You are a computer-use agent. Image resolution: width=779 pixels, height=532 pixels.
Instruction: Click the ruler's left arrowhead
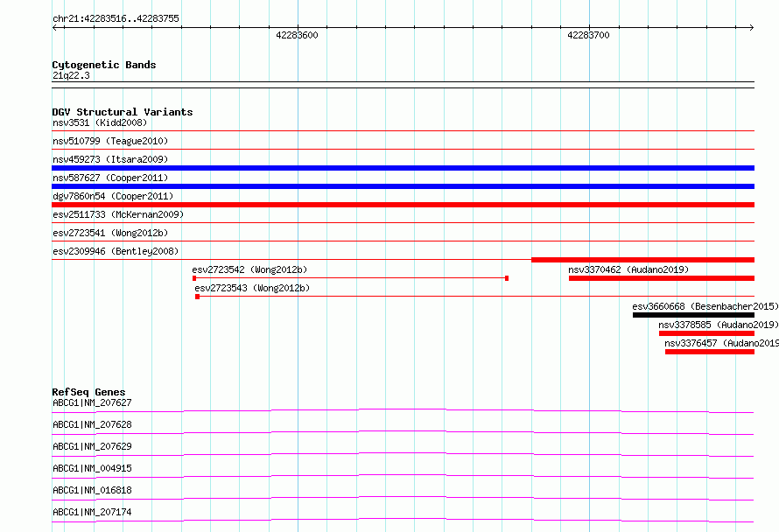(x=54, y=27)
